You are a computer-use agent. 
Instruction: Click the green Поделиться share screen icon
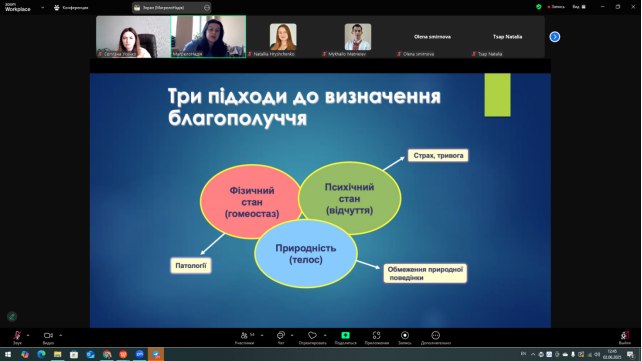[x=346, y=335]
